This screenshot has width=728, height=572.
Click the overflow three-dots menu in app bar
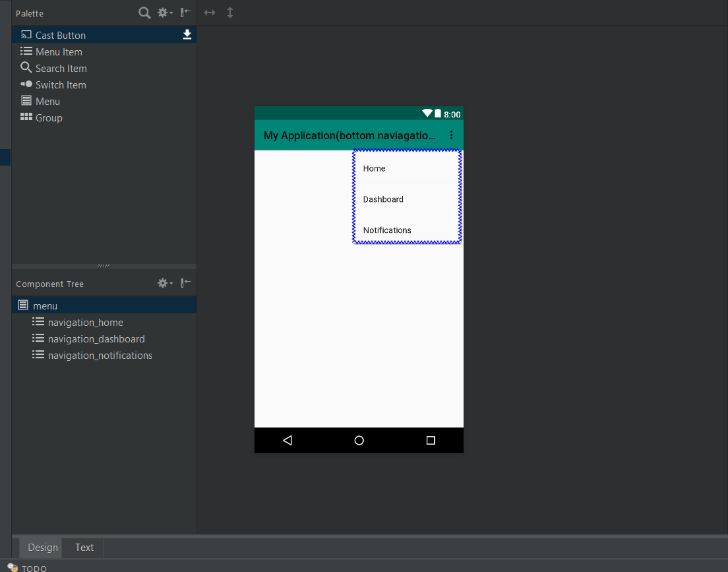click(451, 135)
